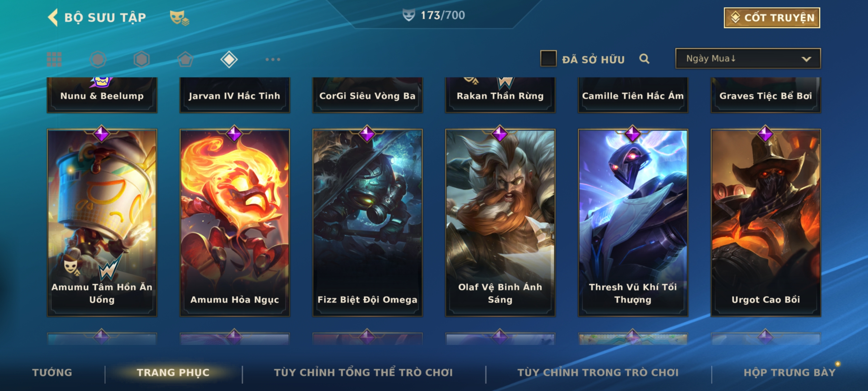Image resolution: width=868 pixels, height=391 pixels.
Task: Expand sort options with the chevron arrow
Action: point(806,59)
